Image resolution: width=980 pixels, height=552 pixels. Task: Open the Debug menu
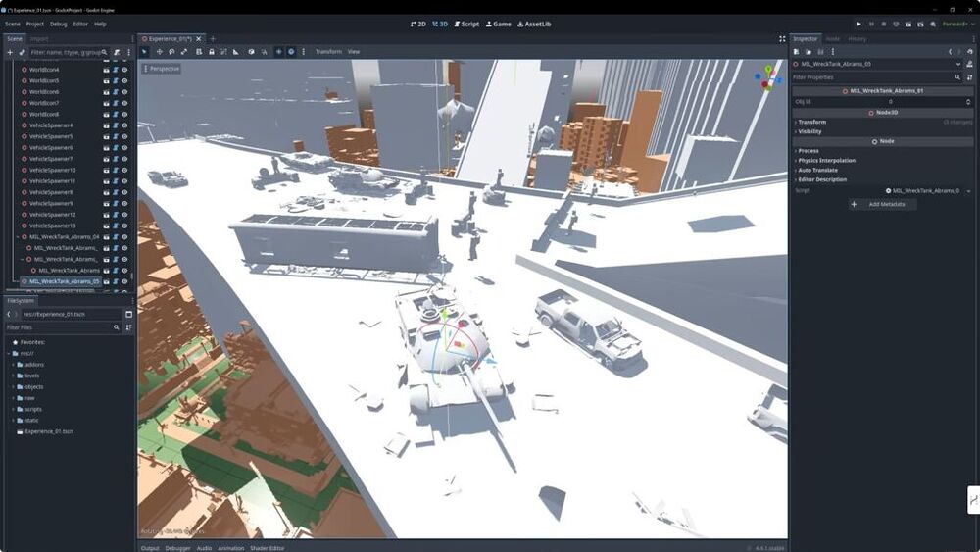[58, 24]
